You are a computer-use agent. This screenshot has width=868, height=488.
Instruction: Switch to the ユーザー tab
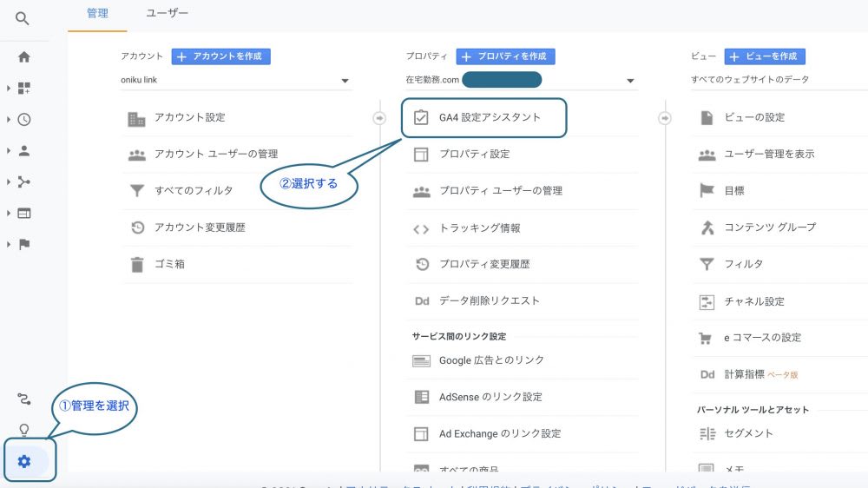[168, 13]
